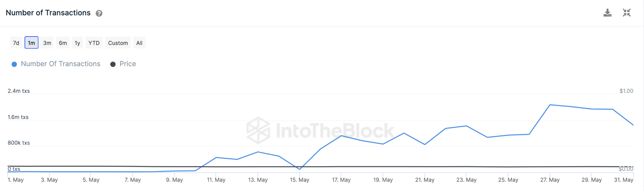Click the dark Price legend dot
644x191 pixels.
coord(113,64)
